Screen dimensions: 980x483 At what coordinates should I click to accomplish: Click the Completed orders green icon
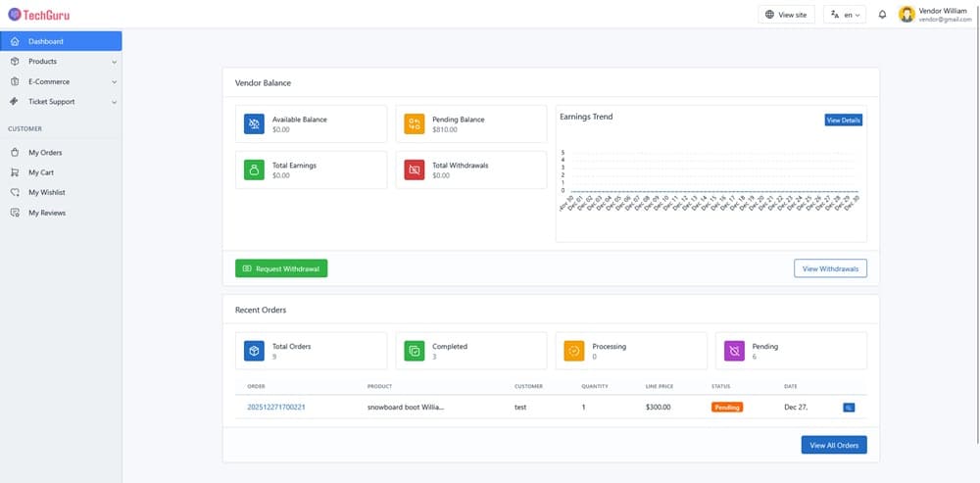(415, 351)
